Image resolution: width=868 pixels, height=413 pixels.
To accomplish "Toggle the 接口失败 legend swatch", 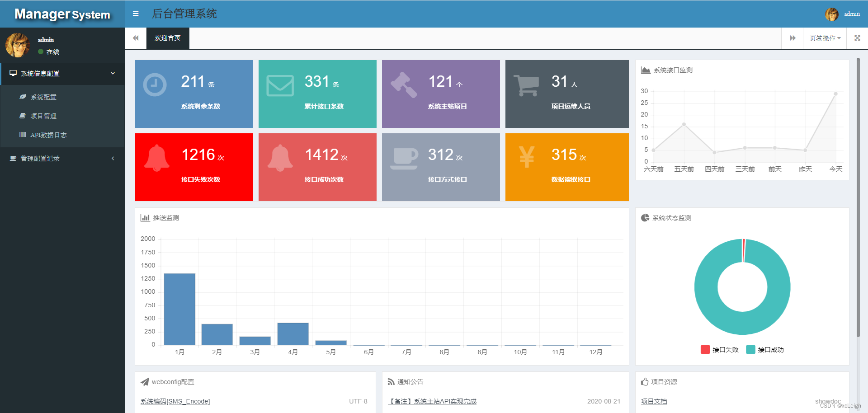I will 705,349.
